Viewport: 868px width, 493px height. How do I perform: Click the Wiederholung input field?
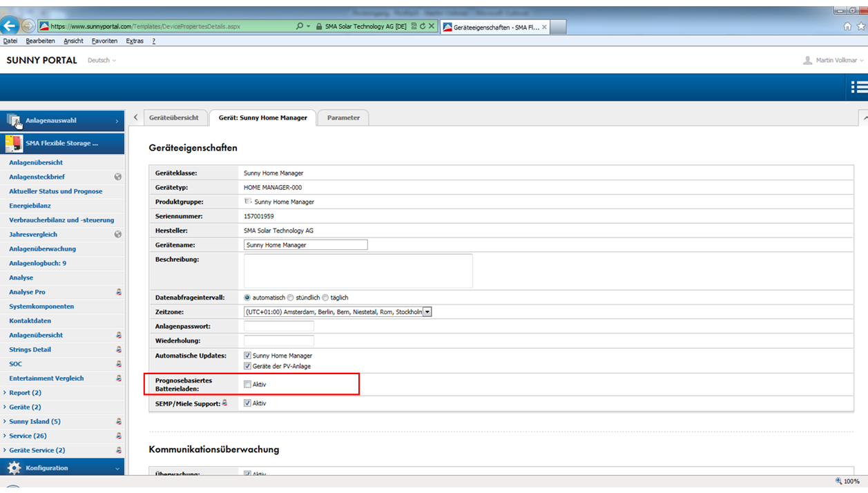[x=279, y=341]
